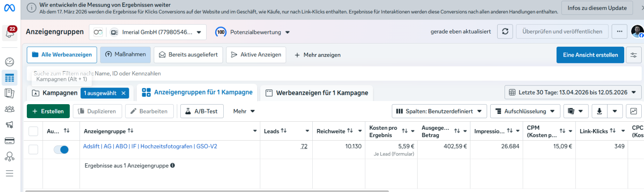Click the refresh data icon button
This screenshot has width=644, height=192.
pos(505,31)
